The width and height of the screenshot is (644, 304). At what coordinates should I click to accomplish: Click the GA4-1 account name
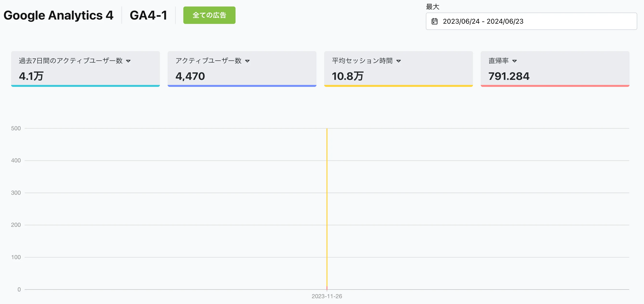click(x=148, y=15)
